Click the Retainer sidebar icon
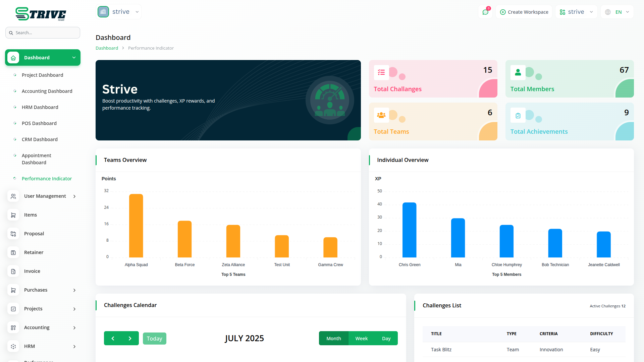The height and width of the screenshot is (362, 644). pos(13,252)
